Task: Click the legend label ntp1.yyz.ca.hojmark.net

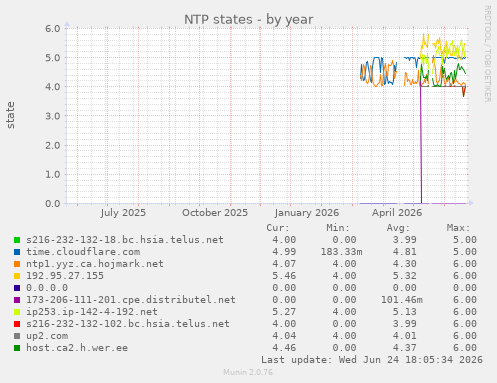Action: [95, 264]
